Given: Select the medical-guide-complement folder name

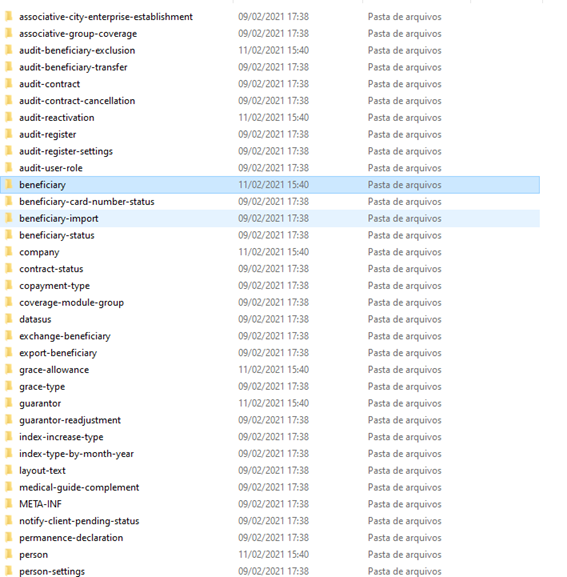Looking at the screenshot, I should (79, 487).
